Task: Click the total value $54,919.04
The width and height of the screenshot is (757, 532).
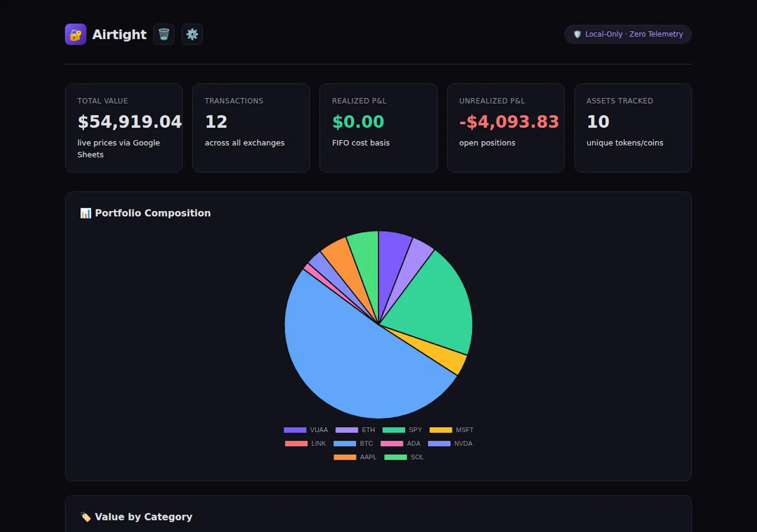Action: [130, 122]
